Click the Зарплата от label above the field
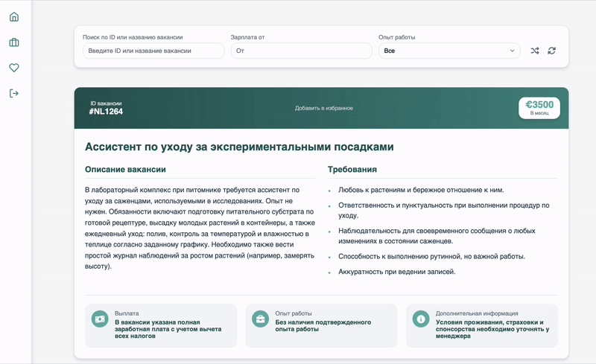596x364 pixels. pos(247,37)
